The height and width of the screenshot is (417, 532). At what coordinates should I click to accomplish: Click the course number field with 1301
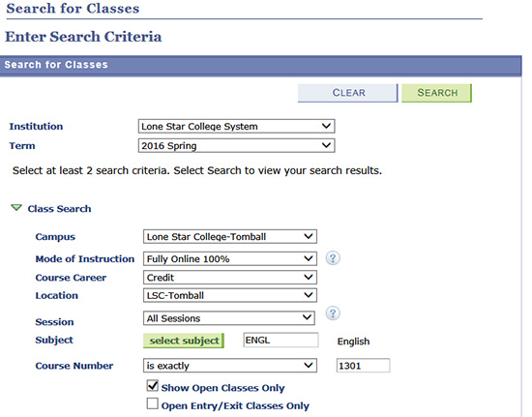[x=363, y=366]
